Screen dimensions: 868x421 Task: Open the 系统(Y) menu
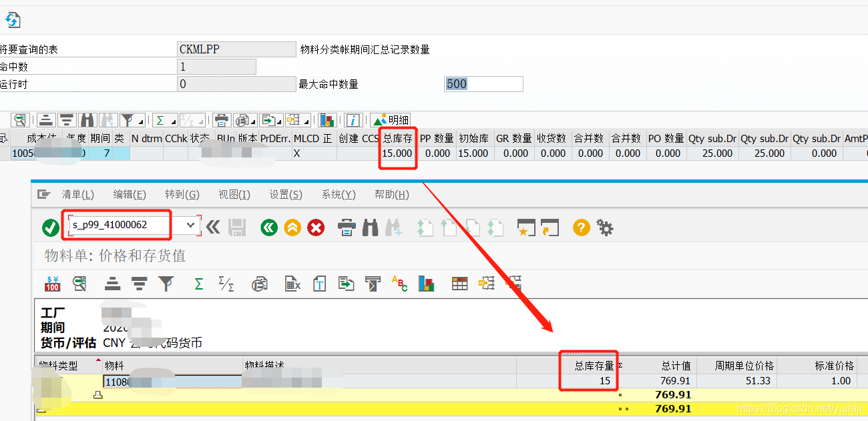339,195
